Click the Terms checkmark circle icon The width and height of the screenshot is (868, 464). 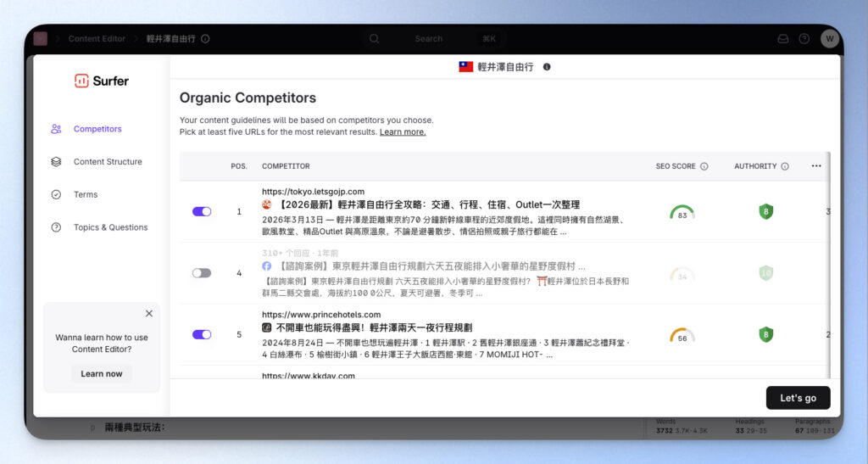(x=56, y=194)
